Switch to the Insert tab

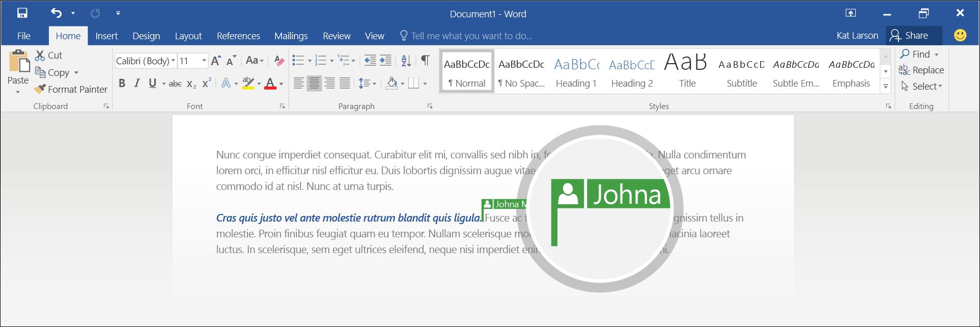(x=106, y=36)
